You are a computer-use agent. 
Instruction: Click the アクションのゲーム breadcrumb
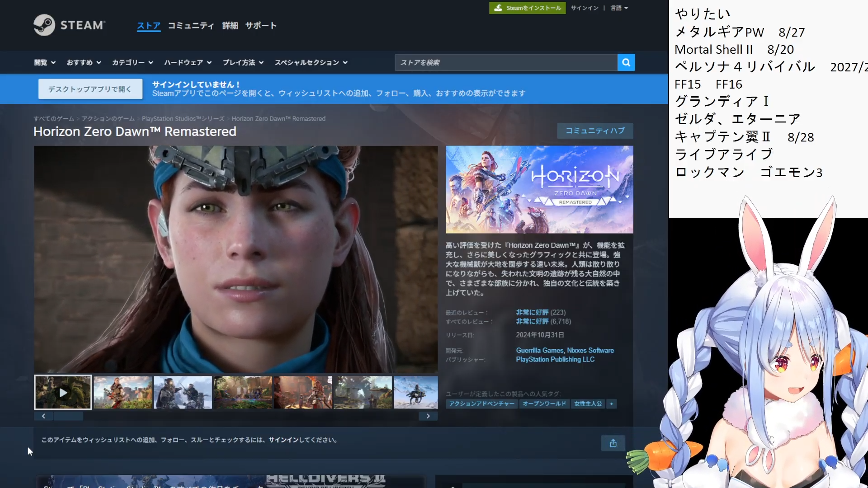point(108,119)
